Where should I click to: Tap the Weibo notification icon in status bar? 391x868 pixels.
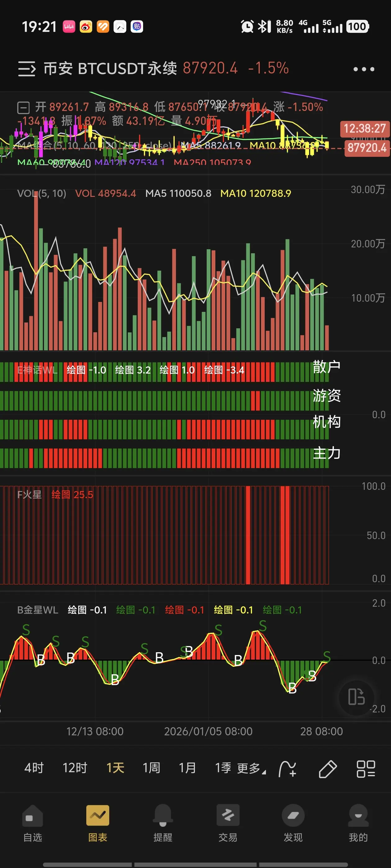click(86, 27)
